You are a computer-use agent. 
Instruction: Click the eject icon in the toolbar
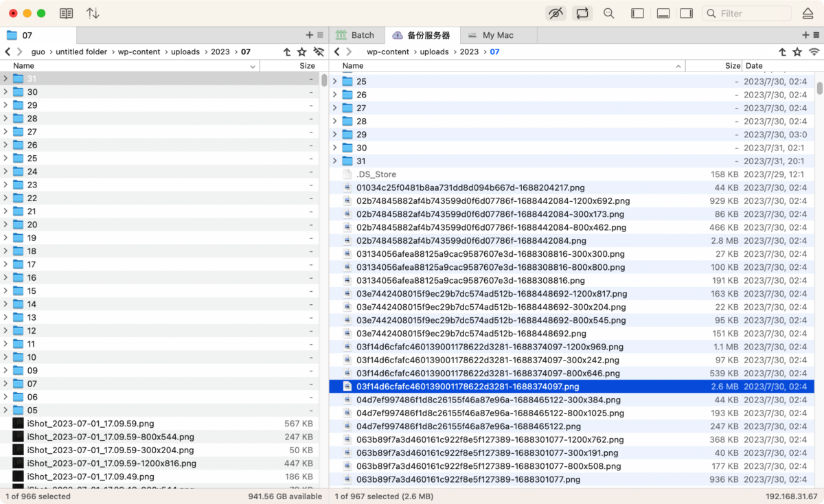(x=808, y=13)
